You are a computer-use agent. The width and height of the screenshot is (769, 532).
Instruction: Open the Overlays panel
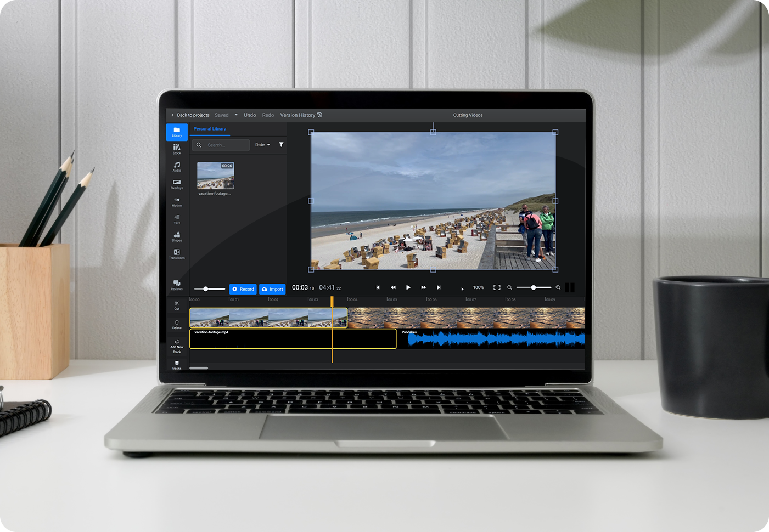(x=177, y=185)
